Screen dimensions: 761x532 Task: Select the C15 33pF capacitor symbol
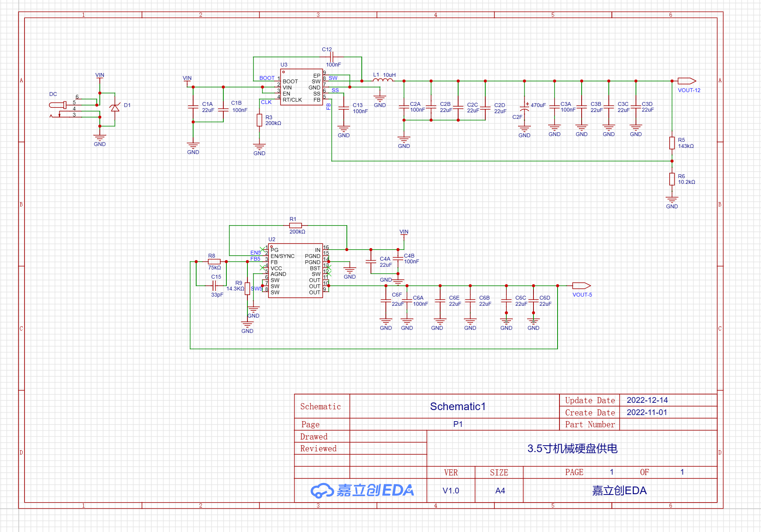(214, 285)
